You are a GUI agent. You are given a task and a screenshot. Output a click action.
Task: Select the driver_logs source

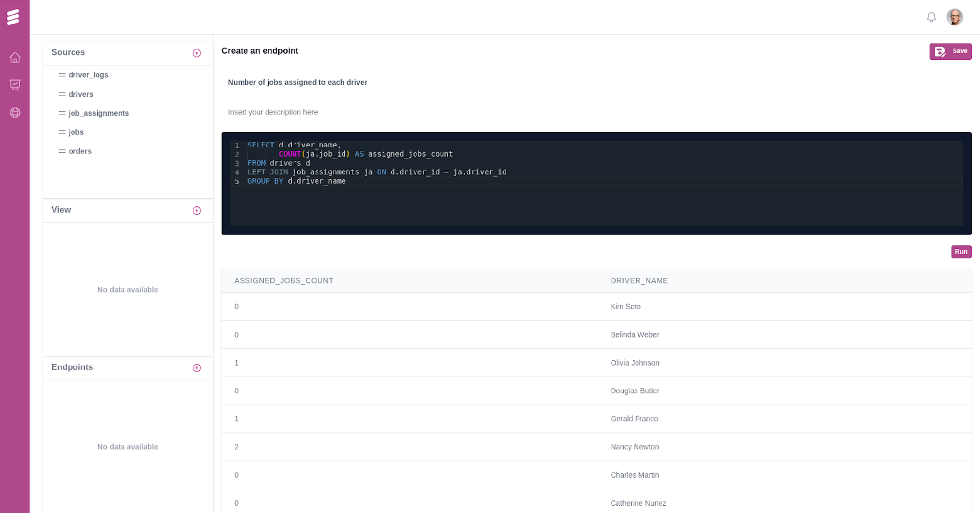coord(89,74)
